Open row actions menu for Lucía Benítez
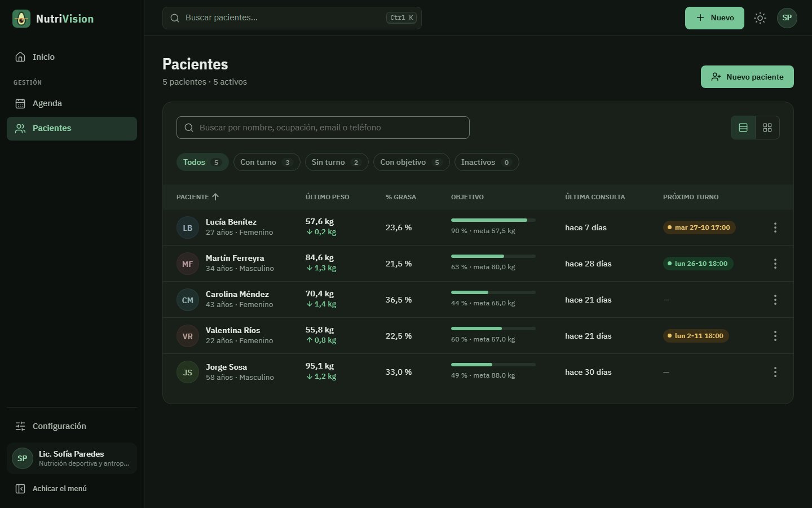Image resolution: width=812 pixels, height=508 pixels. pyautogui.click(x=775, y=227)
